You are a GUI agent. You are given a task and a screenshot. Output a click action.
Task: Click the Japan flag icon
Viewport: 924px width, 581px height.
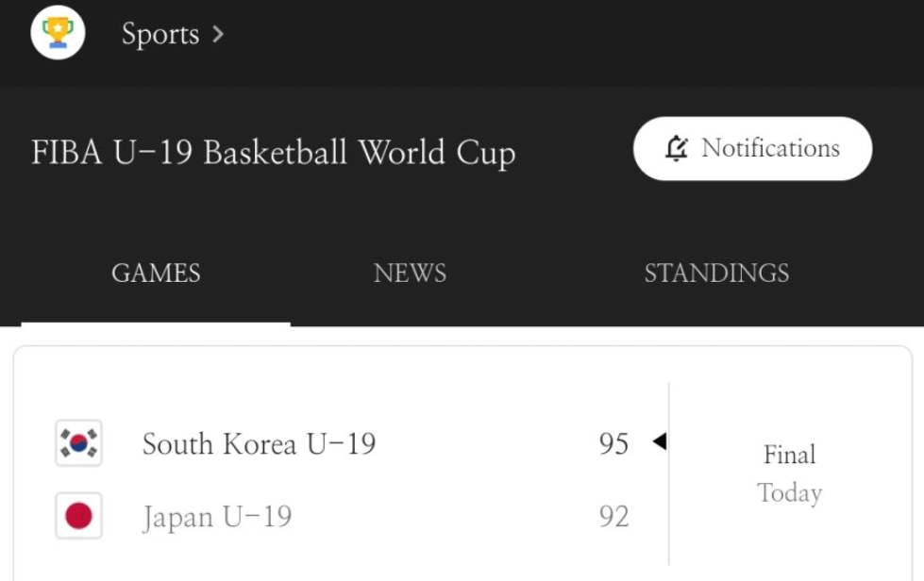coord(78,516)
